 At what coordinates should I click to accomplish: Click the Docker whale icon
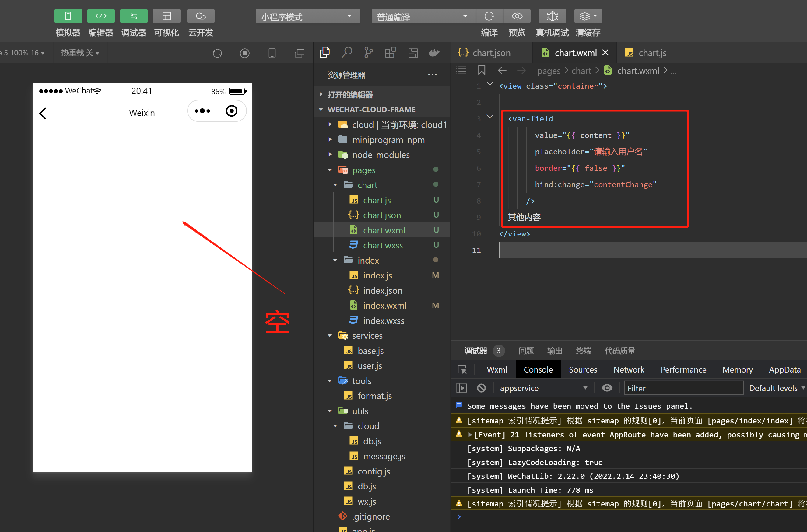pos(434,53)
